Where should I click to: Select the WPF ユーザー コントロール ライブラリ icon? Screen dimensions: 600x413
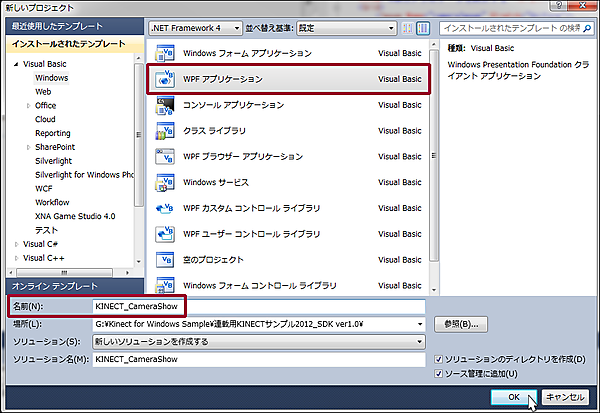tap(165, 234)
